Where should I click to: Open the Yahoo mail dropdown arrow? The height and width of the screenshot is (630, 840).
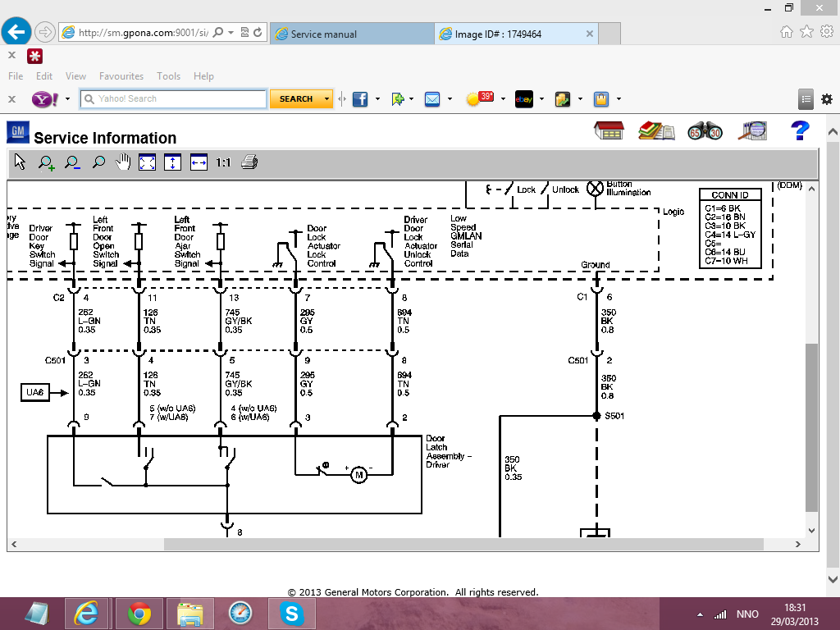coord(450,99)
